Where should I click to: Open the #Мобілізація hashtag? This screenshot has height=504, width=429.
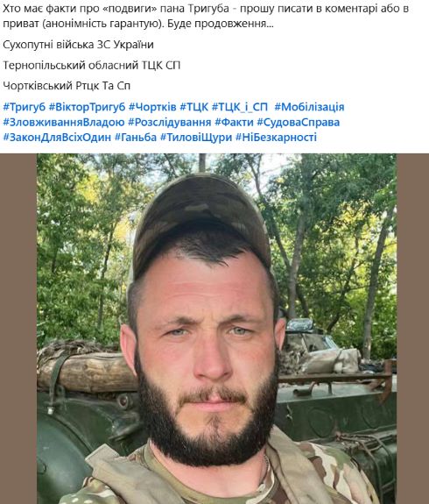[x=309, y=107]
